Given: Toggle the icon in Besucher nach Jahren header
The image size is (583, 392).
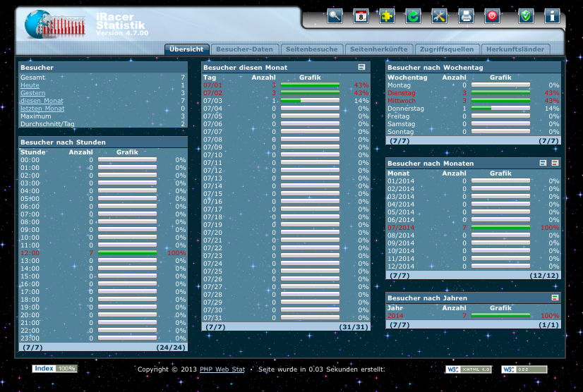Looking at the screenshot, I should pyautogui.click(x=555, y=298).
